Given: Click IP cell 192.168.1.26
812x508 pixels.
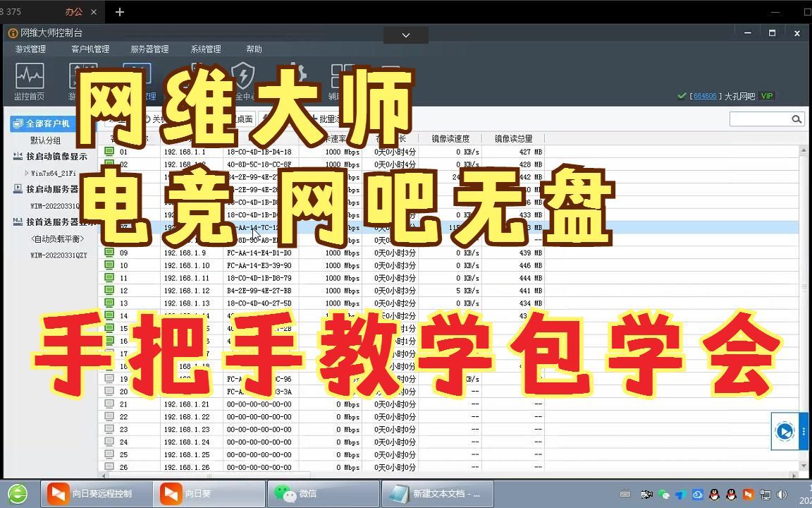Looking at the screenshot, I should 187,467.
